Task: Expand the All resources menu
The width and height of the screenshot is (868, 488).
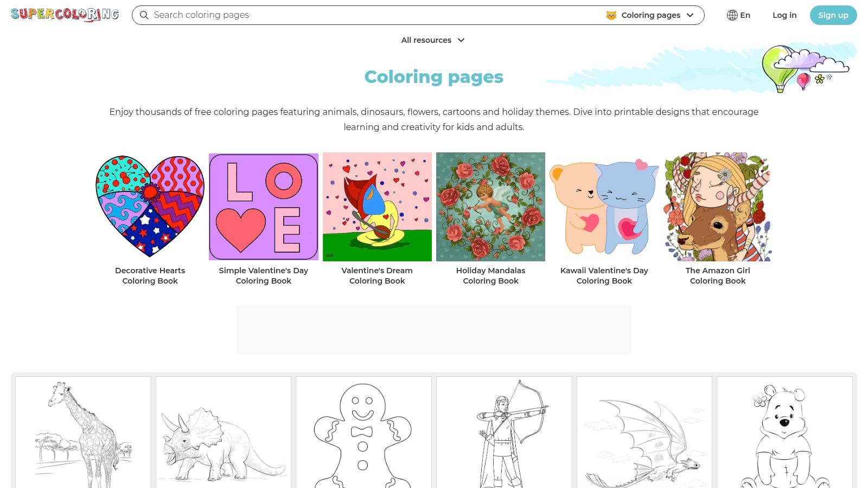Action: 433,40
